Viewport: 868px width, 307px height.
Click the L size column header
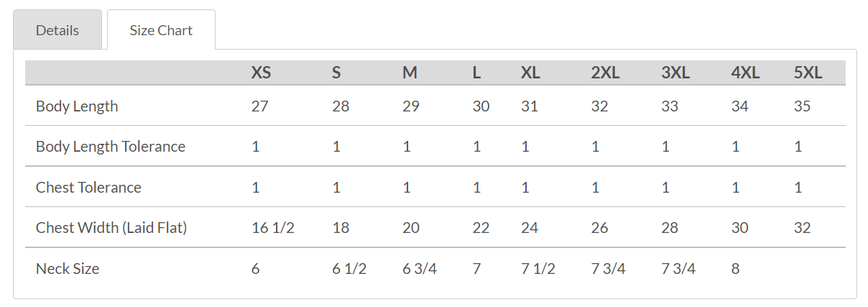[476, 73]
